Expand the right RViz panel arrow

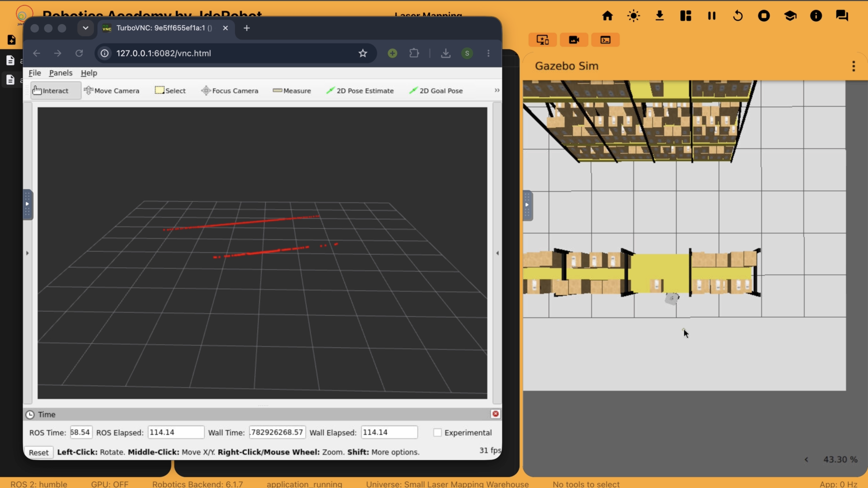tap(497, 253)
